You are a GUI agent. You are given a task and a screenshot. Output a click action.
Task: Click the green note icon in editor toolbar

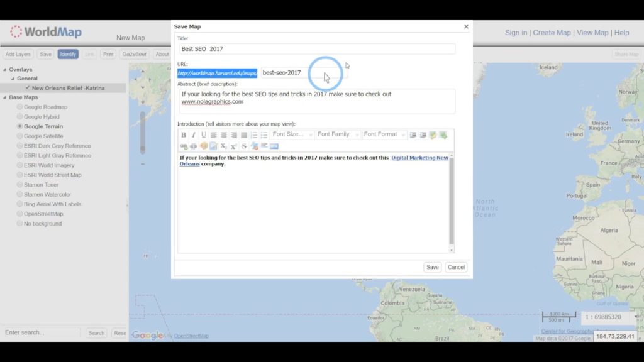click(433, 134)
